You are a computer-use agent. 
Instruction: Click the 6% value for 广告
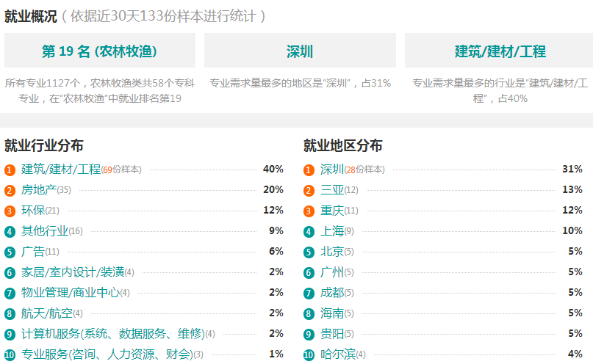[x=276, y=252]
